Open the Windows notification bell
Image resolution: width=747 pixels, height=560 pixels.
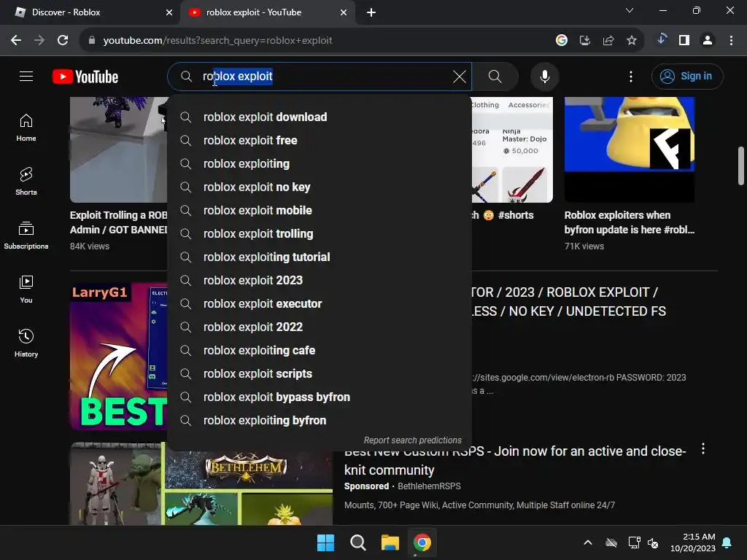[727, 542]
